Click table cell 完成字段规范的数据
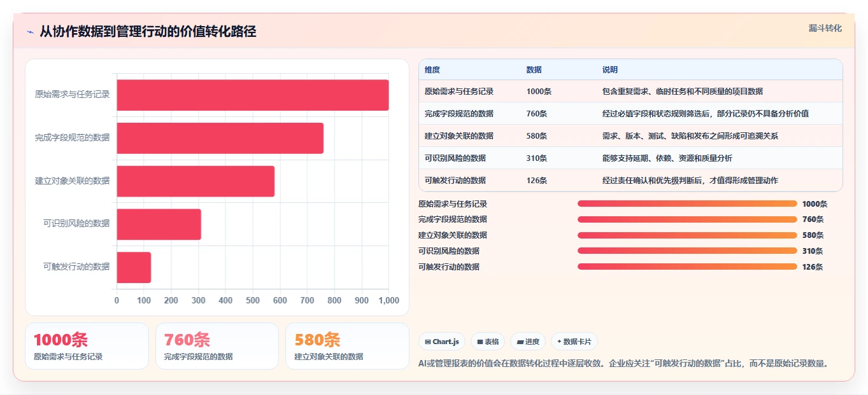 pyautogui.click(x=459, y=114)
